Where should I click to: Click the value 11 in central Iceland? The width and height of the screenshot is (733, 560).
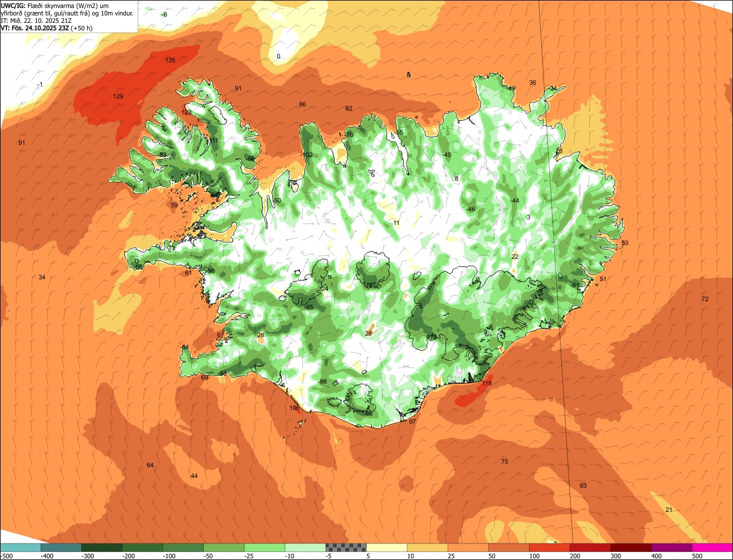pyautogui.click(x=396, y=223)
